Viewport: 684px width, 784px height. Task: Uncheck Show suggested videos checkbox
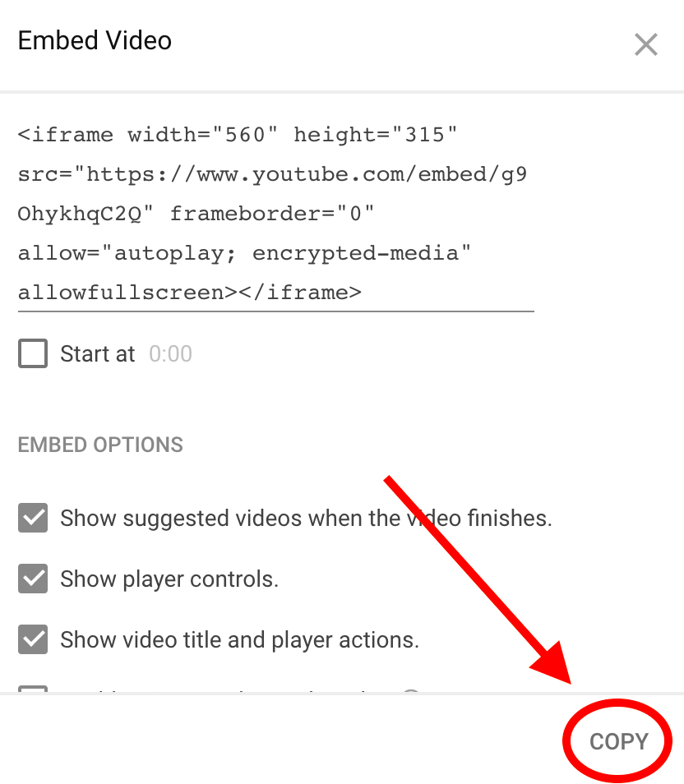coord(33,518)
